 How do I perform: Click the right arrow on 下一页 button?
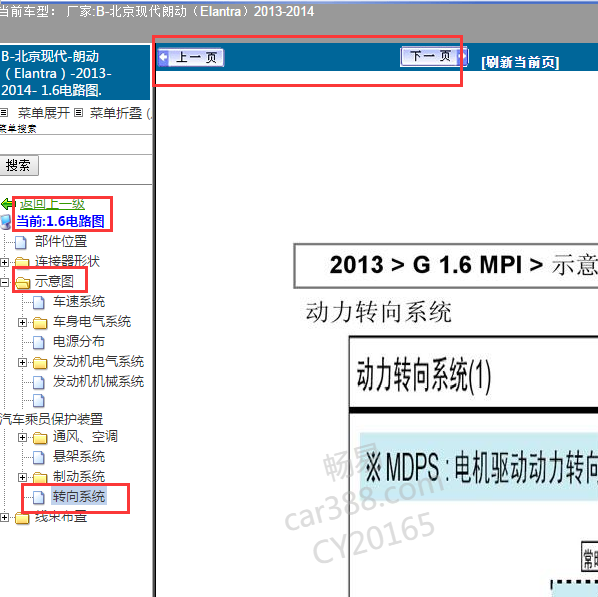[463, 56]
